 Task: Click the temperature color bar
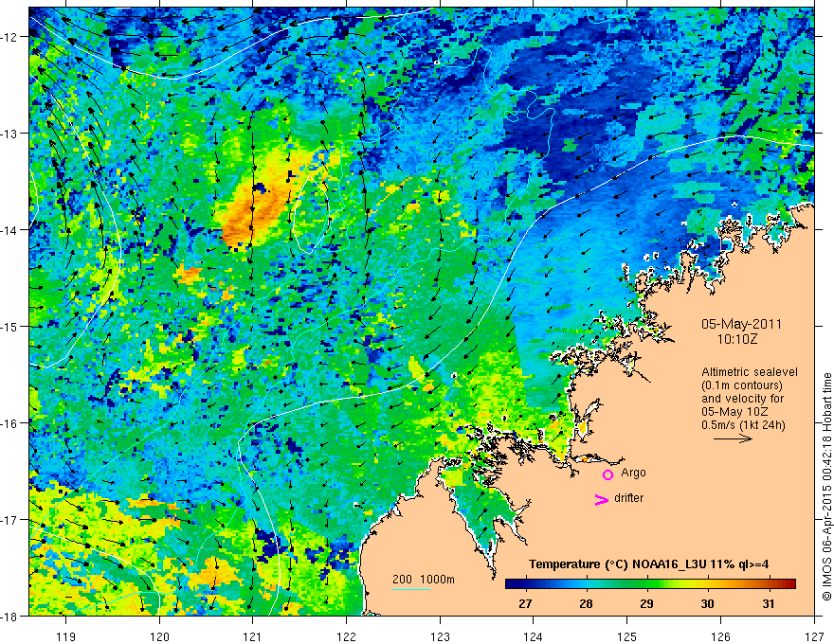pyautogui.click(x=650, y=584)
